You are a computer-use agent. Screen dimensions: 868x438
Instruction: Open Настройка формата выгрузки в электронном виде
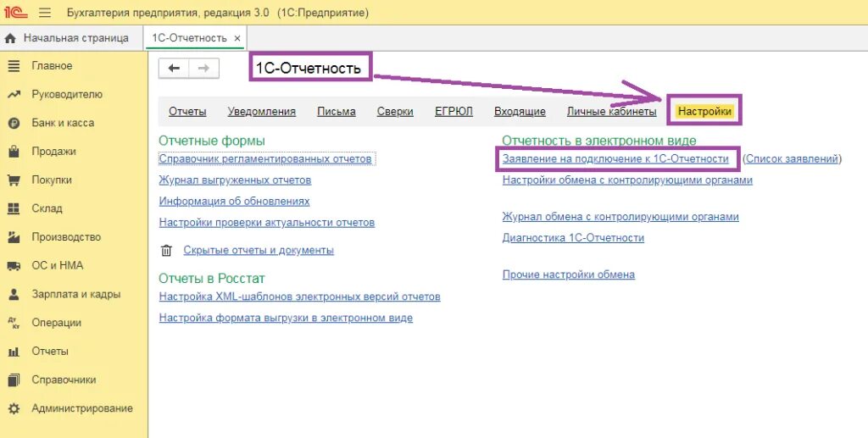click(x=286, y=318)
